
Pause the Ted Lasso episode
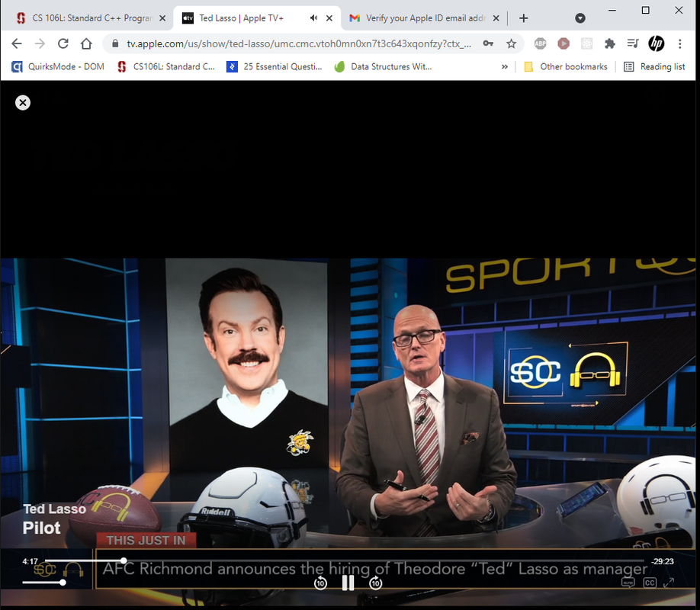348,583
